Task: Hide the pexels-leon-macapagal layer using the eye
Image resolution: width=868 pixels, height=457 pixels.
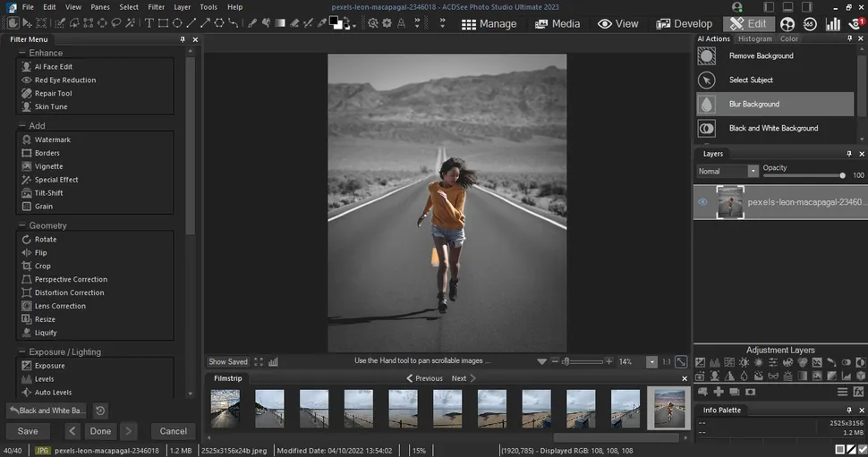Action: click(x=702, y=202)
